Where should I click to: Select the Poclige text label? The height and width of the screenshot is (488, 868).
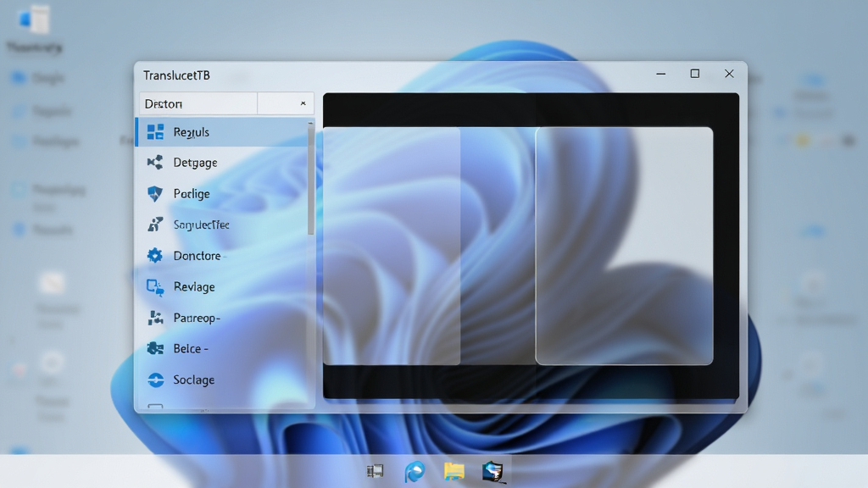click(192, 194)
